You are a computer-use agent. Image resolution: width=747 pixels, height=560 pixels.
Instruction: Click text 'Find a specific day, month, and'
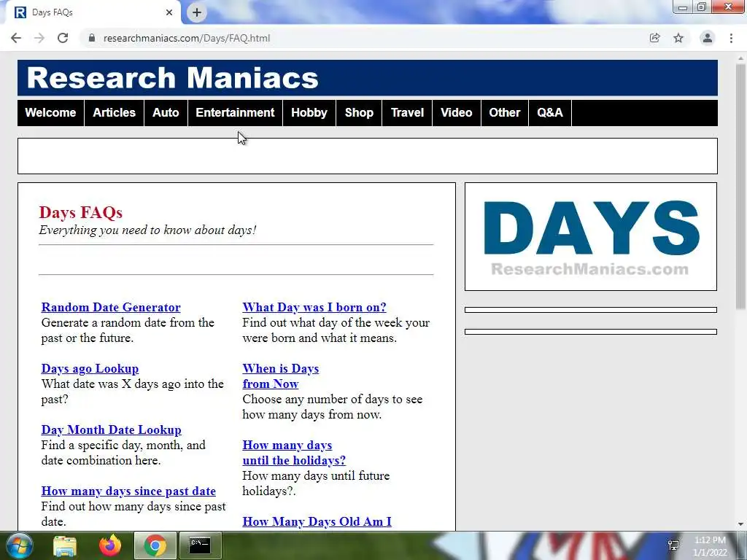click(123, 446)
